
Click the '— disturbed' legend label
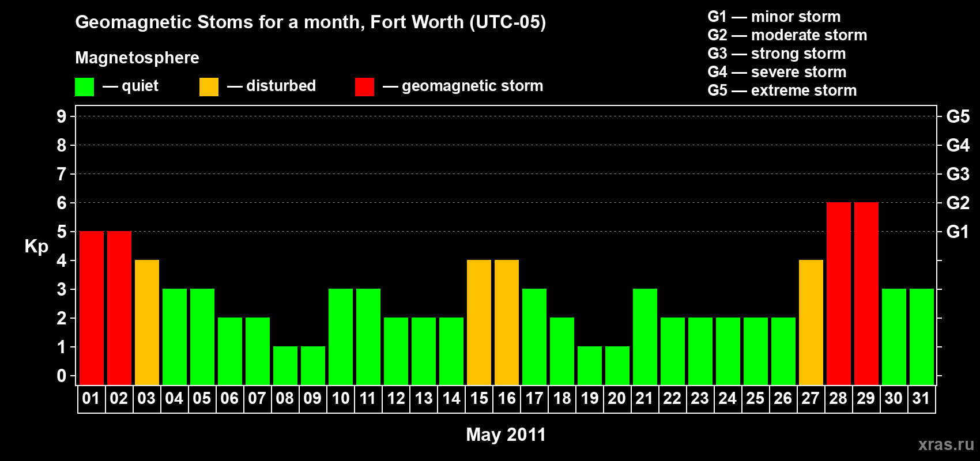(x=272, y=86)
